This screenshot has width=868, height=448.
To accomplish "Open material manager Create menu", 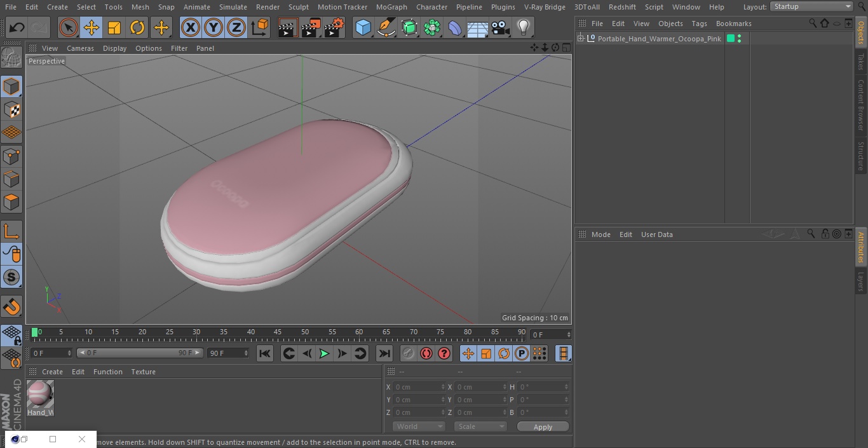I will [52, 372].
